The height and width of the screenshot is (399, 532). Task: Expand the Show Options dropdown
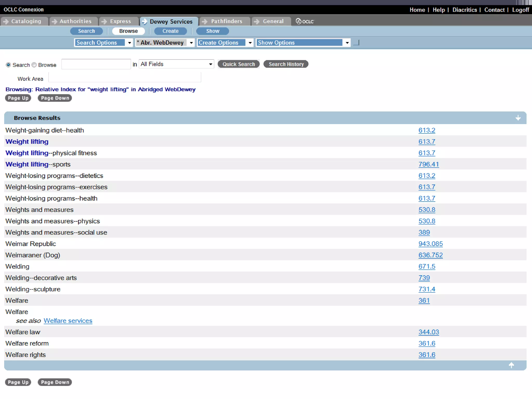pyautogui.click(x=303, y=43)
